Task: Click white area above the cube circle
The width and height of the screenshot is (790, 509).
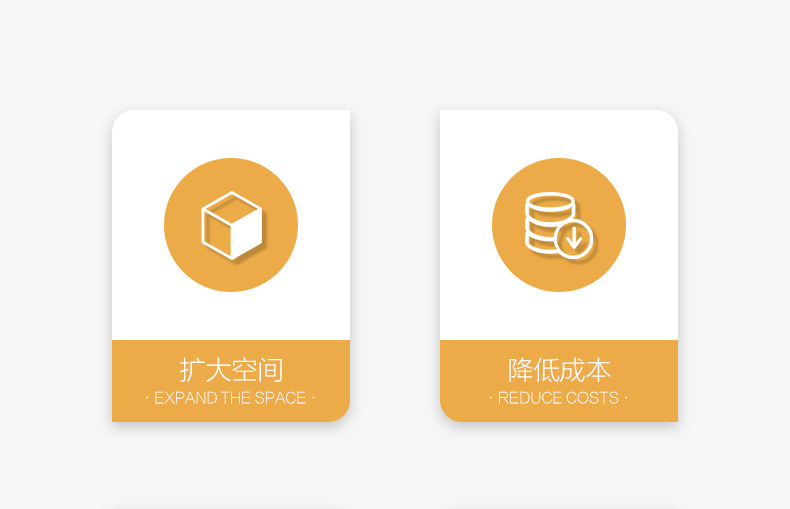Action: coord(231,134)
